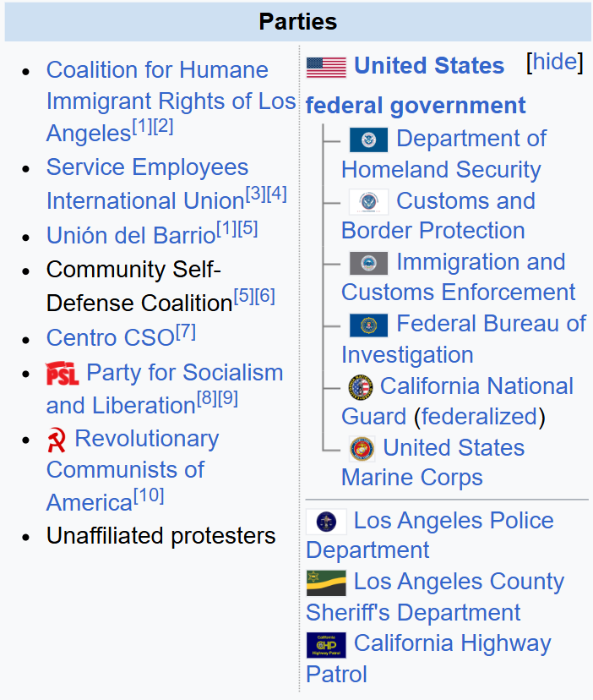Click the Los Angeles Police Department flag icon
Image resolution: width=593 pixels, height=700 pixels.
[326, 522]
